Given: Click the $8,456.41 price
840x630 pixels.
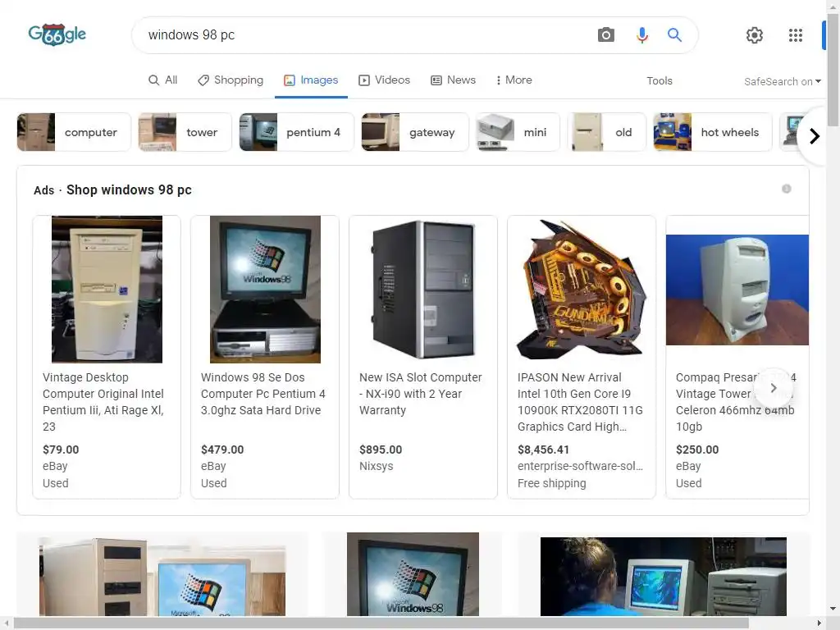Looking at the screenshot, I should pos(543,450).
